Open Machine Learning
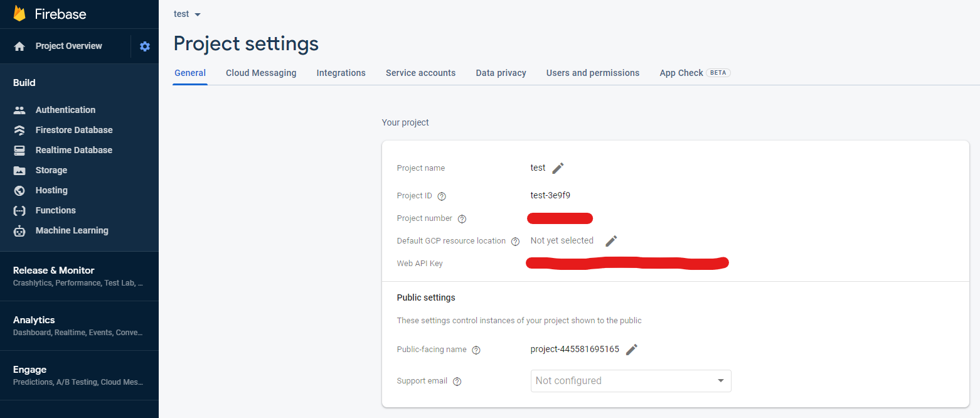Viewport: 980px width, 418px height. pyautogui.click(x=72, y=230)
